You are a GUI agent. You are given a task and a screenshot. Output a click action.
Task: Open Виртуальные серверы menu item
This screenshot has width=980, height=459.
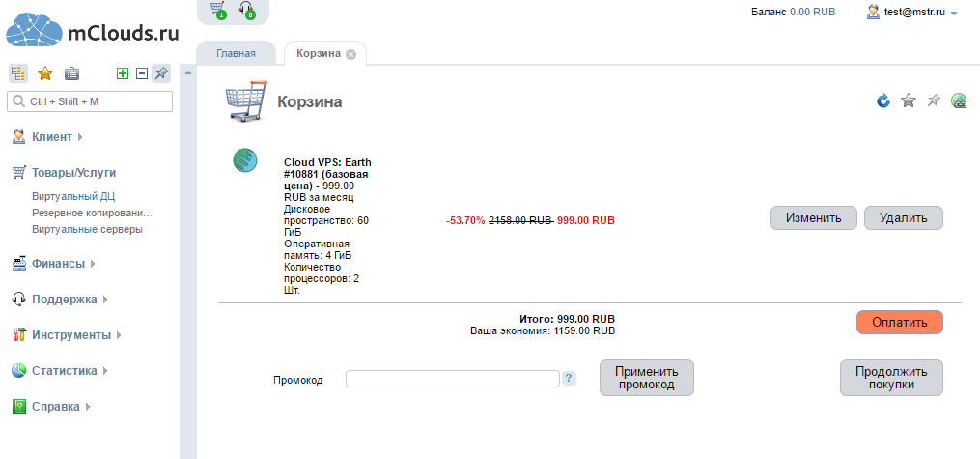pos(88,230)
